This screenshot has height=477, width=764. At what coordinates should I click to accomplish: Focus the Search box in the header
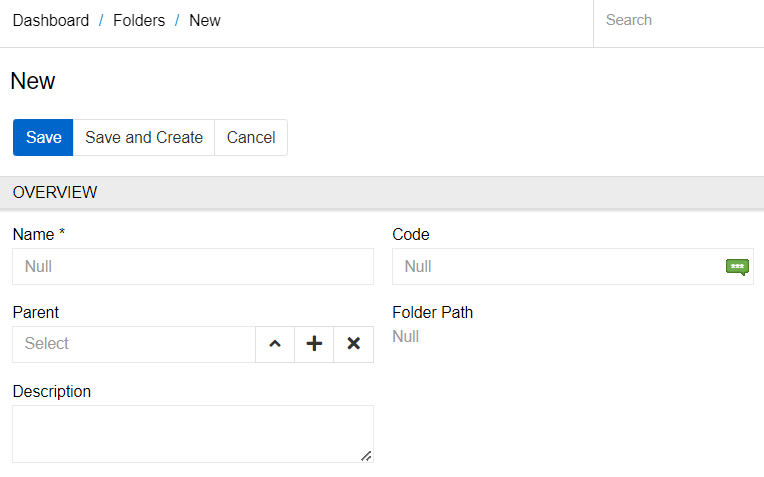coord(678,20)
